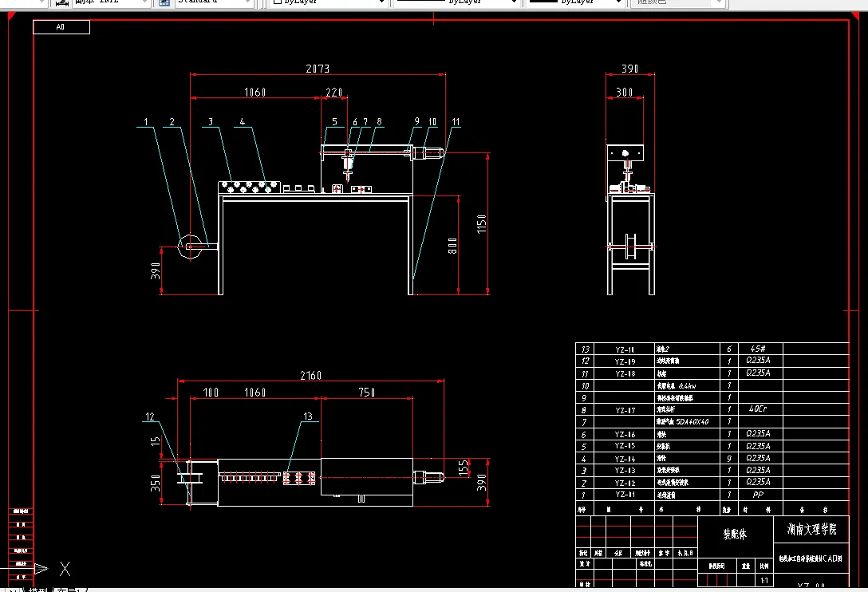Viewport: 868px width, 592px height.
Task: Select balloon number 8 in front view
Action: pos(379,122)
